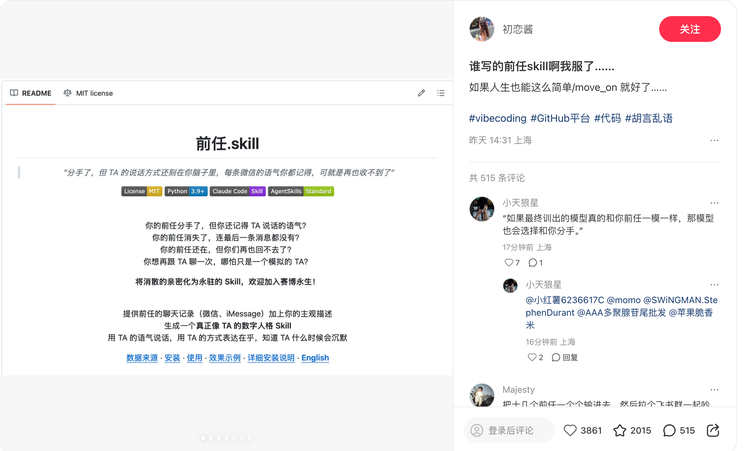This screenshot has width=750, height=451.
Task: Open comments via bubble icon showing 515
Action: click(x=669, y=430)
